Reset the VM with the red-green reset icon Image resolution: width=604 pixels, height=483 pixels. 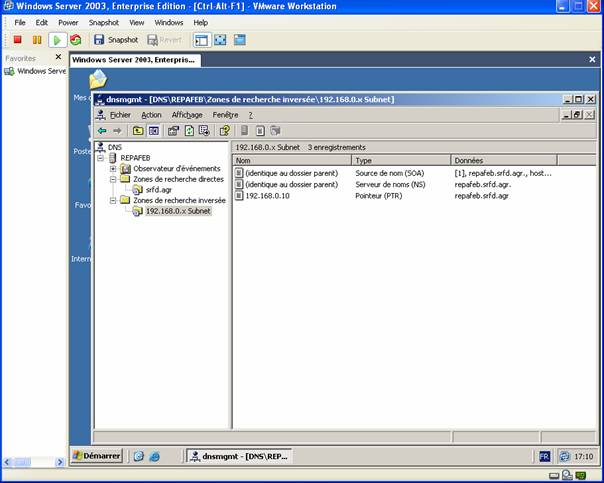coord(76,40)
